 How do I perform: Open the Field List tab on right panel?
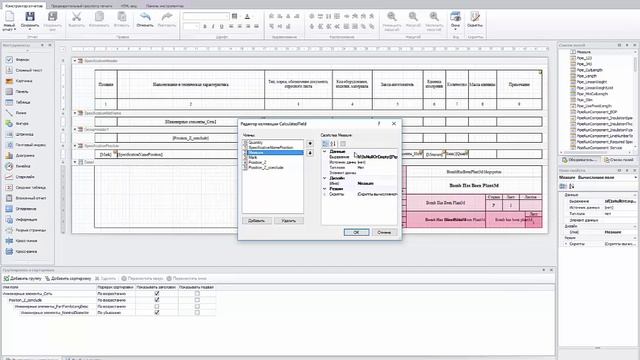[619, 160]
